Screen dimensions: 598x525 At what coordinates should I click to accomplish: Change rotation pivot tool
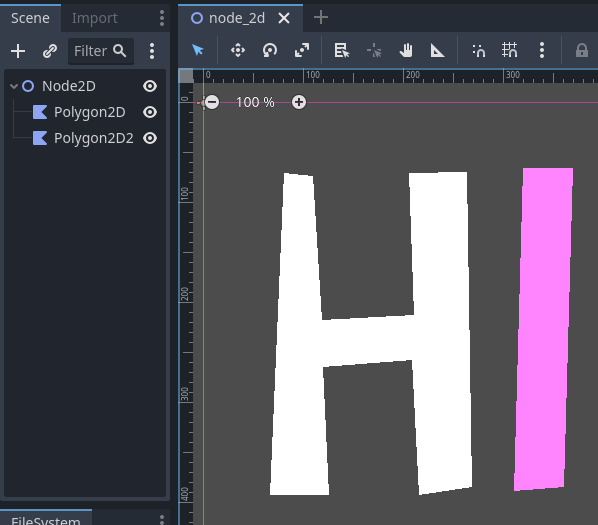[x=374, y=50]
